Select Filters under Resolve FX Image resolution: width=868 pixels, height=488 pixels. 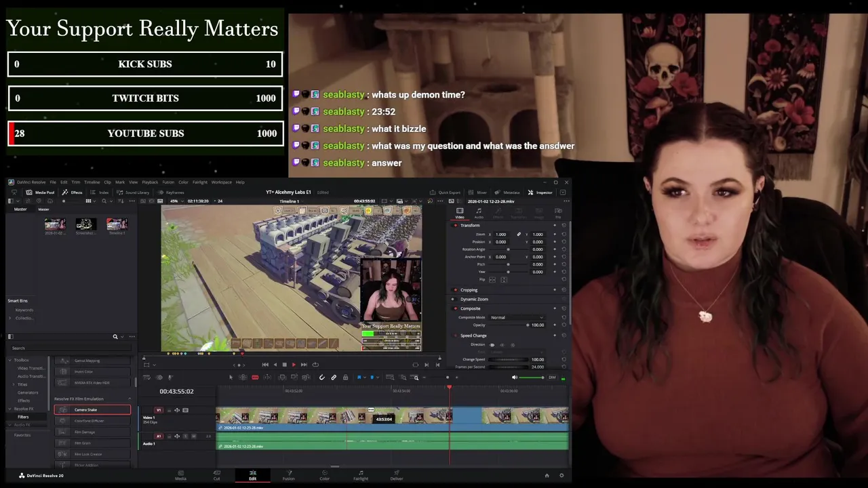[24, 417]
